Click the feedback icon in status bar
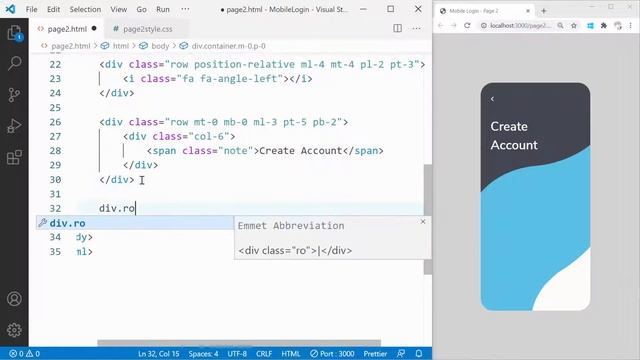 point(401,353)
